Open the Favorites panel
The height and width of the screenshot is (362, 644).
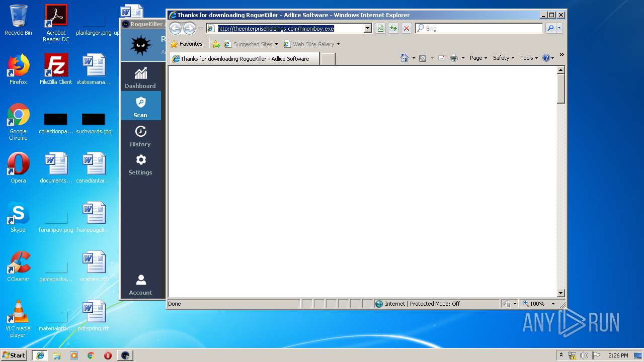(x=186, y=44)
